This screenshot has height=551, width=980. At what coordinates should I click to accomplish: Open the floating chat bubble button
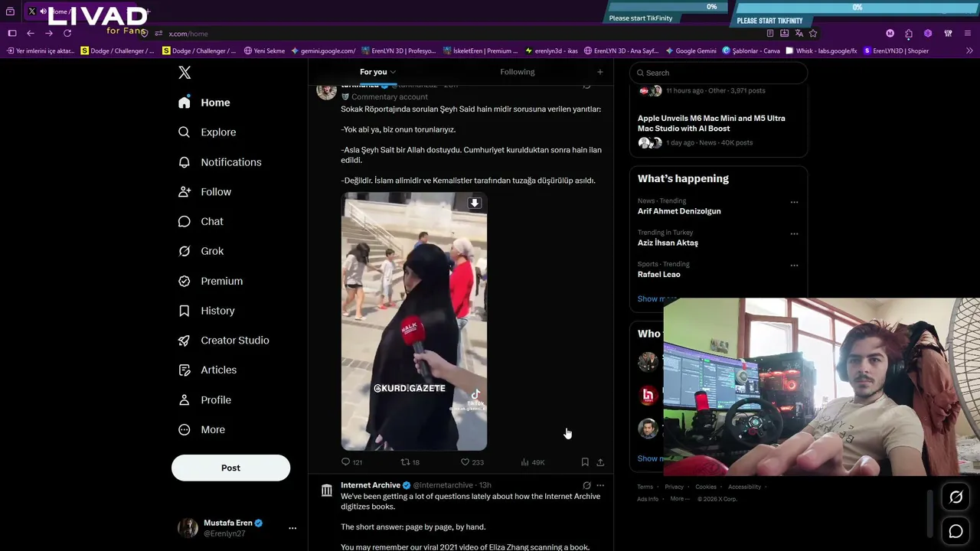956,531
